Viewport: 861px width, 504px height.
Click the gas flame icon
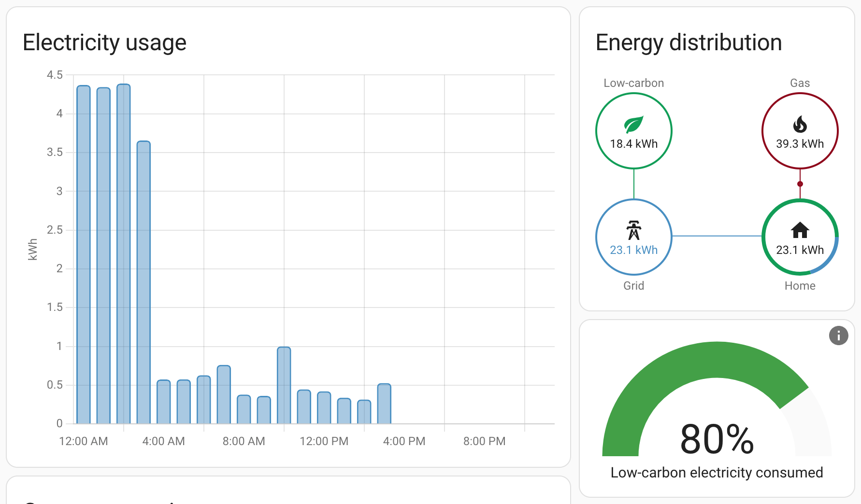(x=800, y=124)
